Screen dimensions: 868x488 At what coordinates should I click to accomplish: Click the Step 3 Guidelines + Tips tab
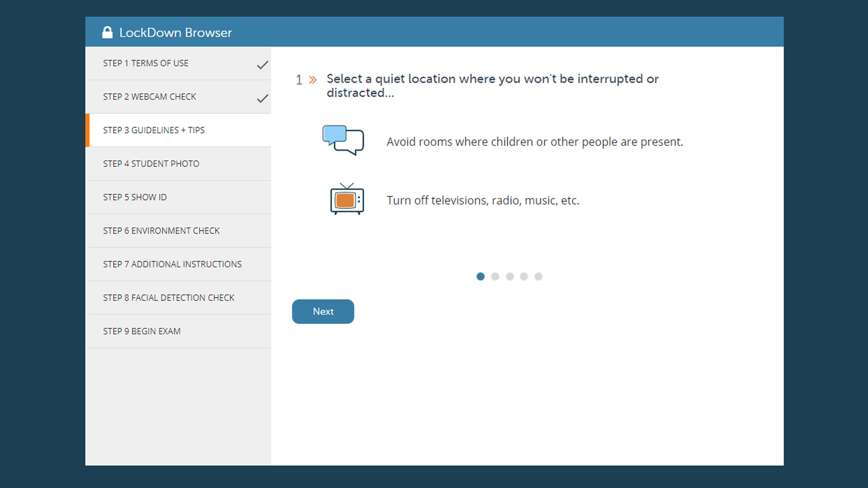pyautogui.click(x=177, y=130)
